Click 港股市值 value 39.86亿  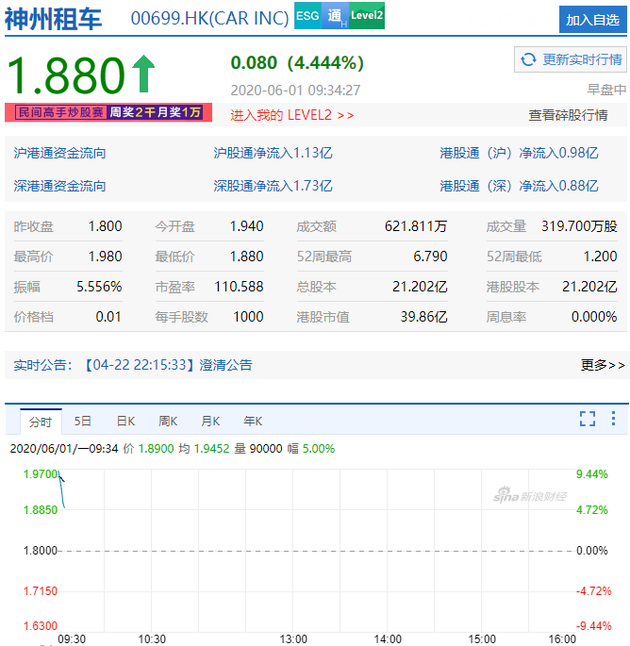point(424,317)
